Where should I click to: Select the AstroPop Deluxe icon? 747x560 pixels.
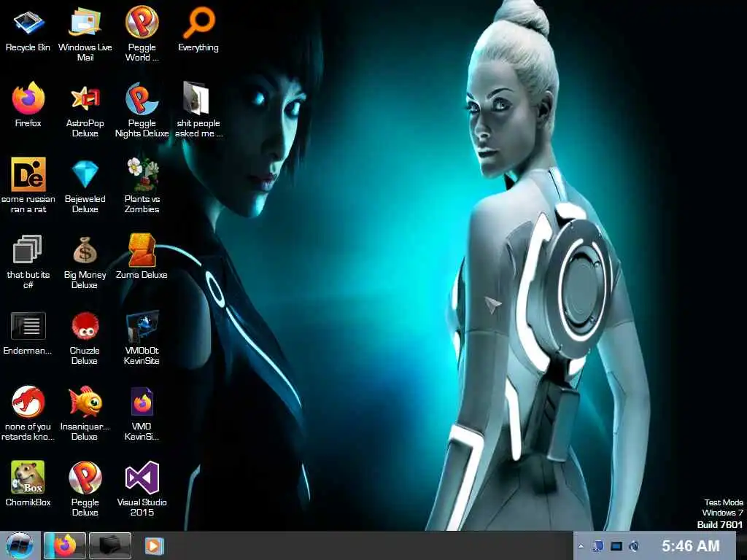(x=85, y=111)
